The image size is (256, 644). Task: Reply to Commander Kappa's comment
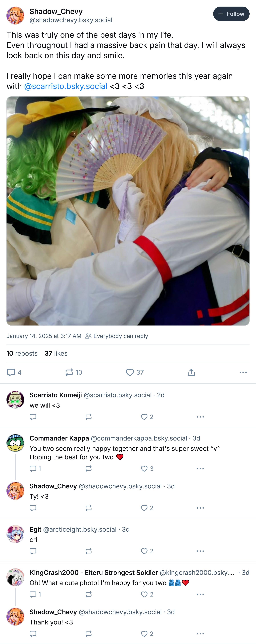(35, 468)
